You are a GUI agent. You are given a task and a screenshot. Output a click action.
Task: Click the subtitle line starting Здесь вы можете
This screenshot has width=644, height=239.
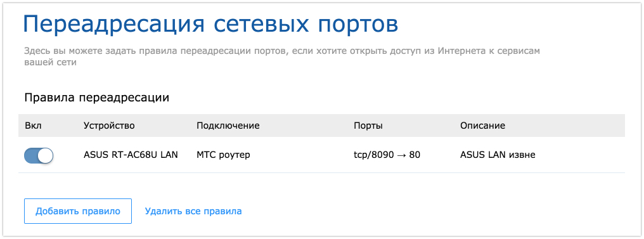point(281,52)
